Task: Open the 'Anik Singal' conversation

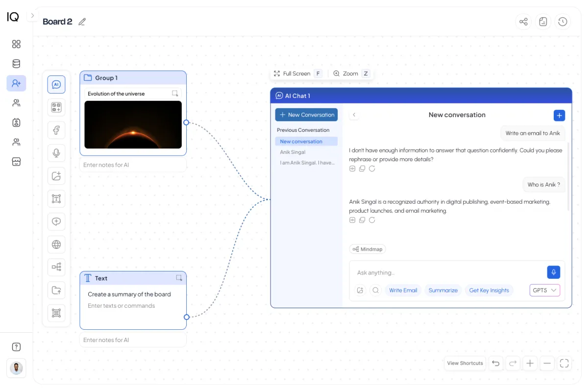Action: coord(293,152)
